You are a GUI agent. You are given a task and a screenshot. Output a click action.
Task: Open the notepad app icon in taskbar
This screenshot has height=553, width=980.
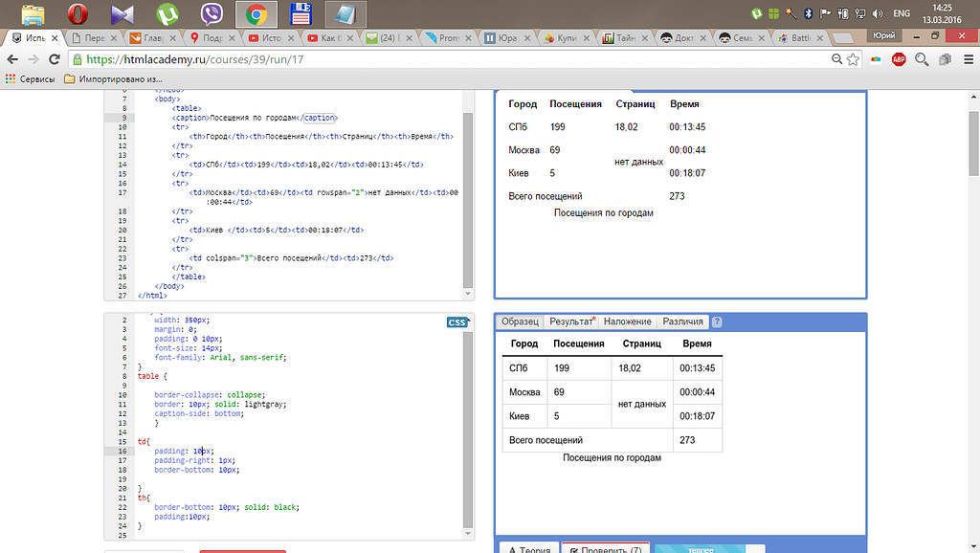tap(345, 13)
